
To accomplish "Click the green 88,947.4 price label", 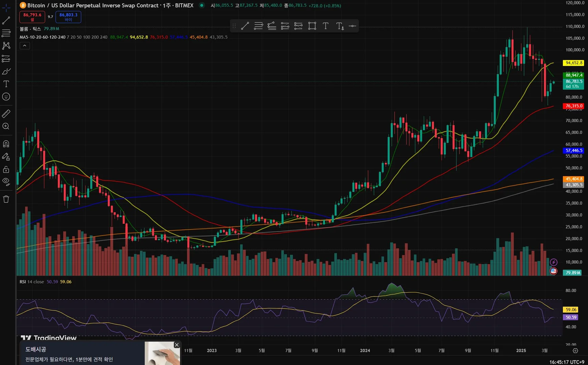I will click(574, 75).
